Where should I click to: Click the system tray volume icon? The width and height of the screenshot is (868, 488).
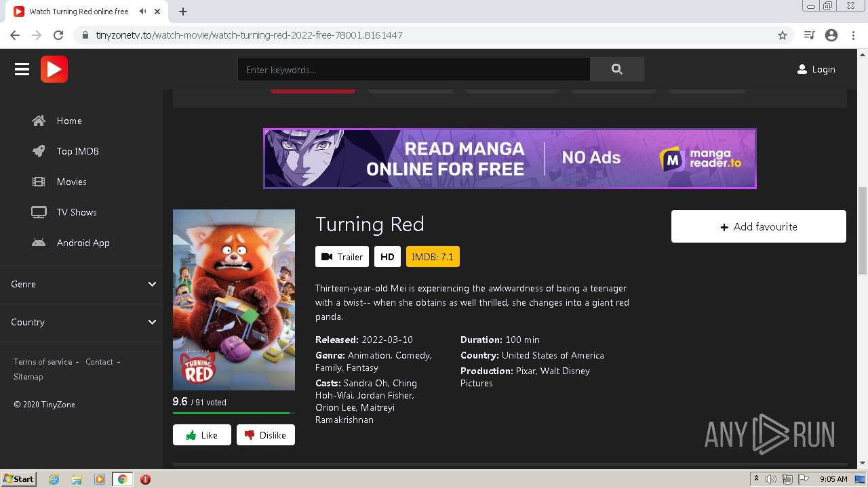coord(771,479)
